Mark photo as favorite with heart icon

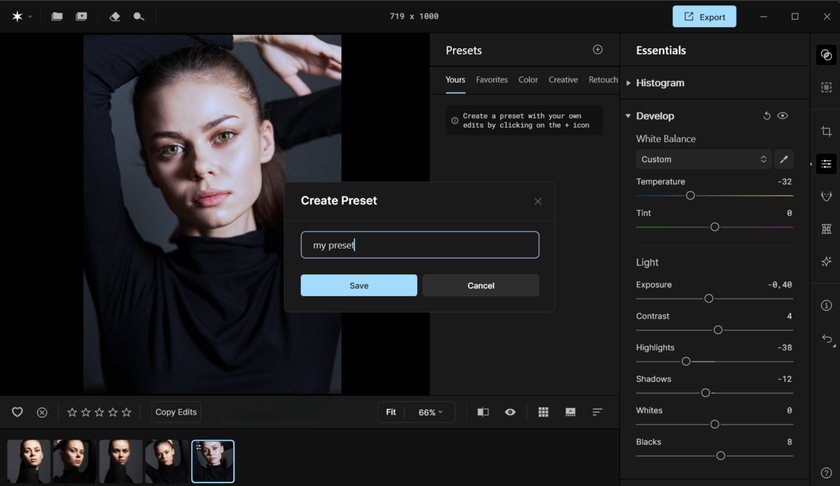[17, 412]
